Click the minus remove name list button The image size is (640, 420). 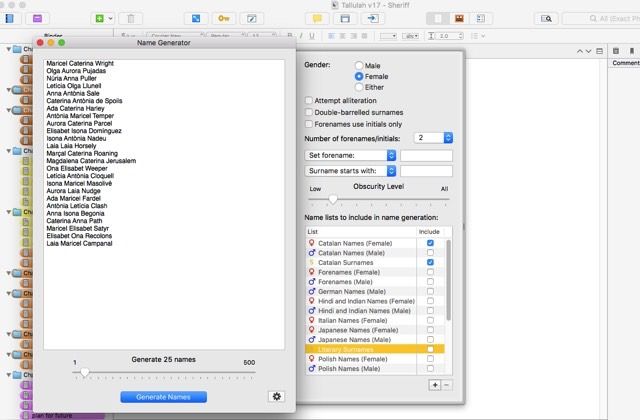coord(447,385)
